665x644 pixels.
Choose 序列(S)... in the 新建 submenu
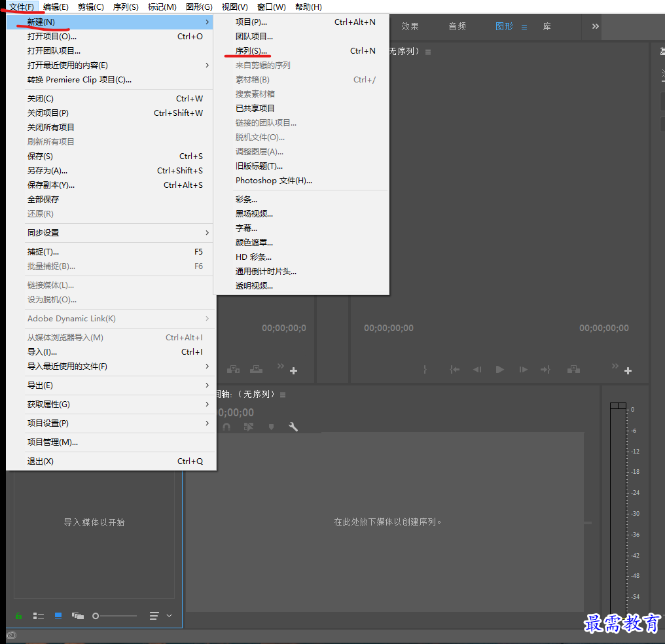[301, 51]
